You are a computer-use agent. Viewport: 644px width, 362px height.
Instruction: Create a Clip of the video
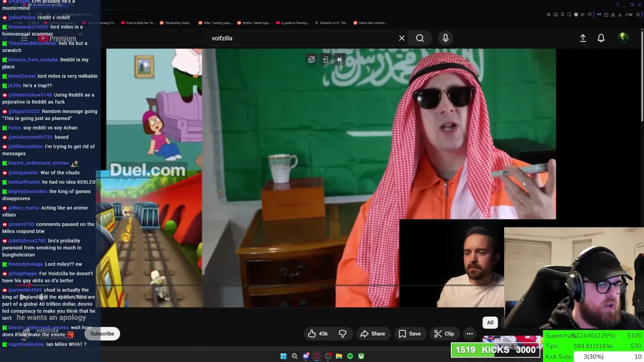click(x=444, y=334)
